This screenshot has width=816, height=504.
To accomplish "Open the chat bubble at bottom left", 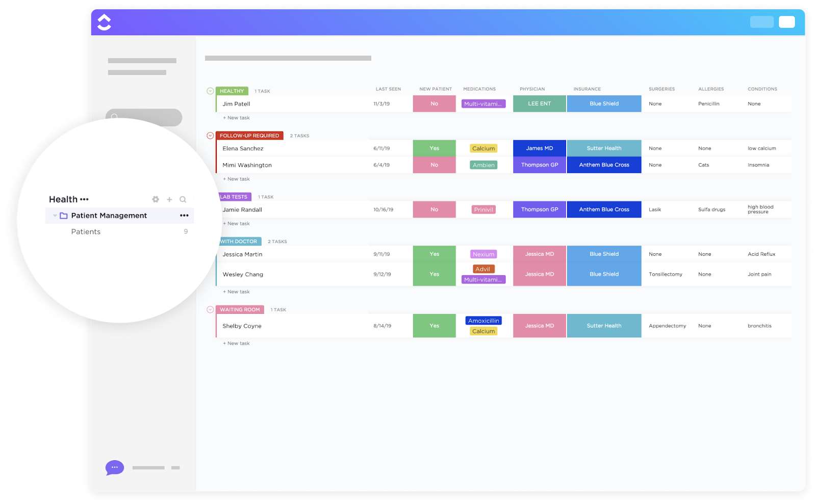I will click(114, 467).
